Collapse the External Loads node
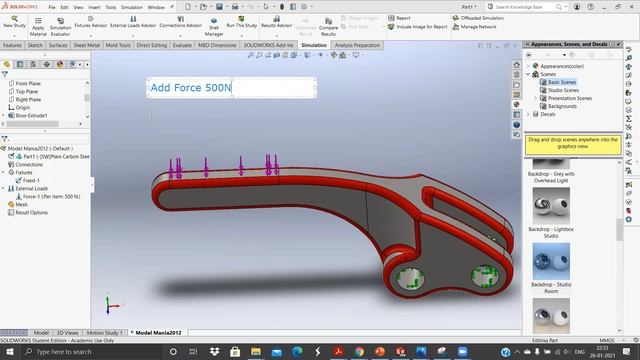Screen dimensions: 640x360 [x=4, y=189]
